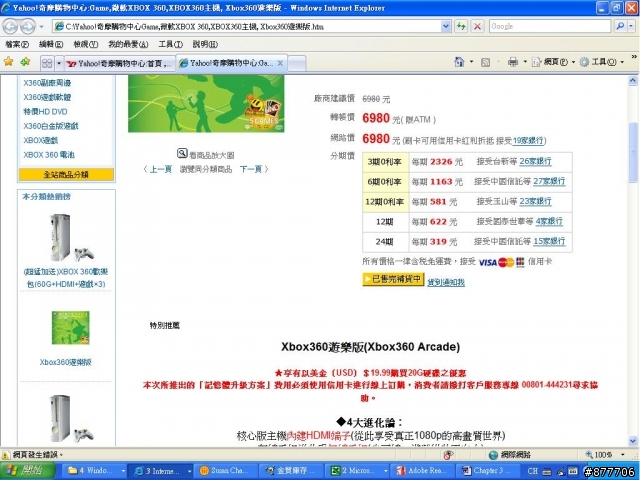Click the browser Back arrow button
Image resolution: width=640 pixels, height=480 pixels.
click(11, 27)
